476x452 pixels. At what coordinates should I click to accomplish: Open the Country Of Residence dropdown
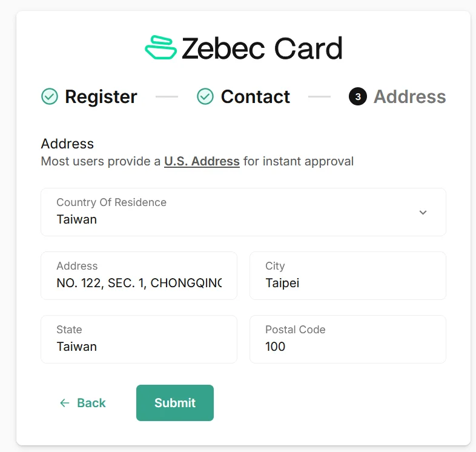click(x=243, y=212)
